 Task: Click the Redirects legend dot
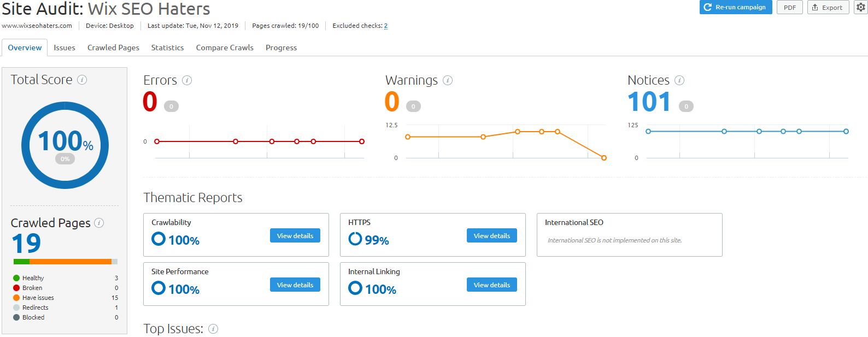(16, 308)
